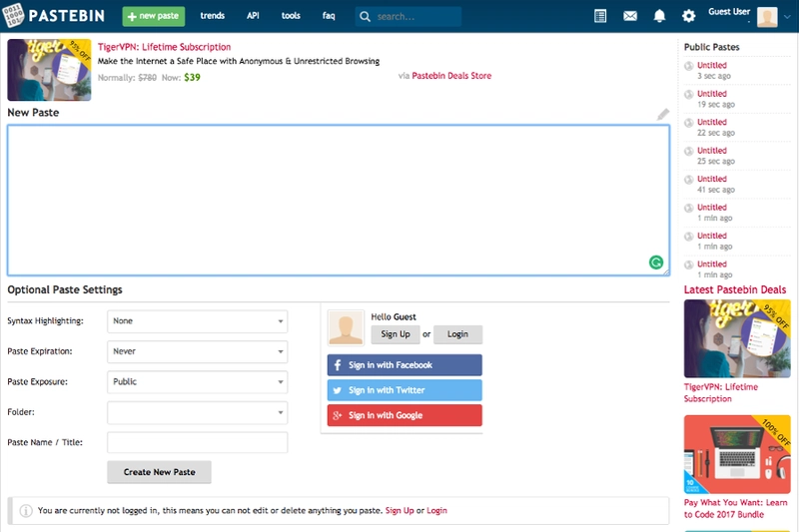Open Pay What You Want: Learn to Code link

tap(735, 509)
